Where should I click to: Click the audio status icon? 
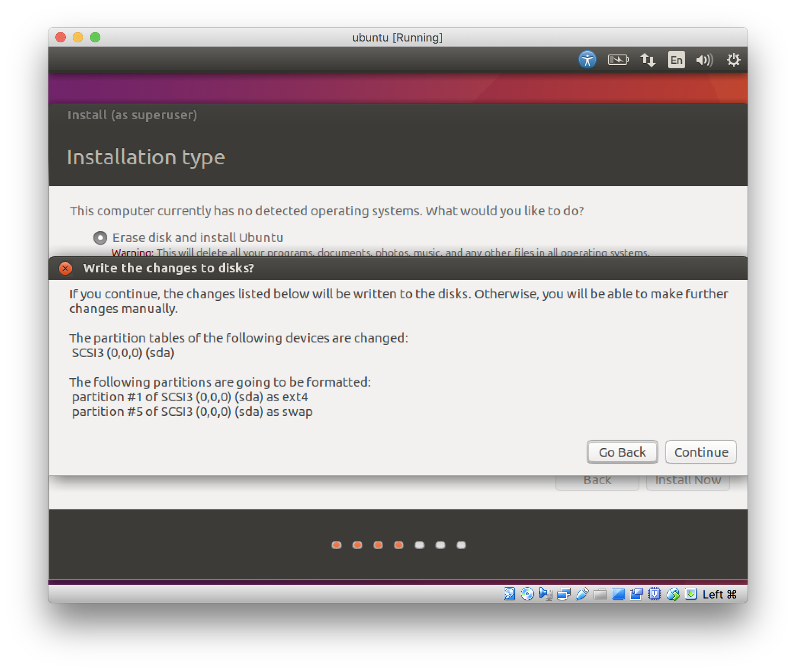click(546, 594)
